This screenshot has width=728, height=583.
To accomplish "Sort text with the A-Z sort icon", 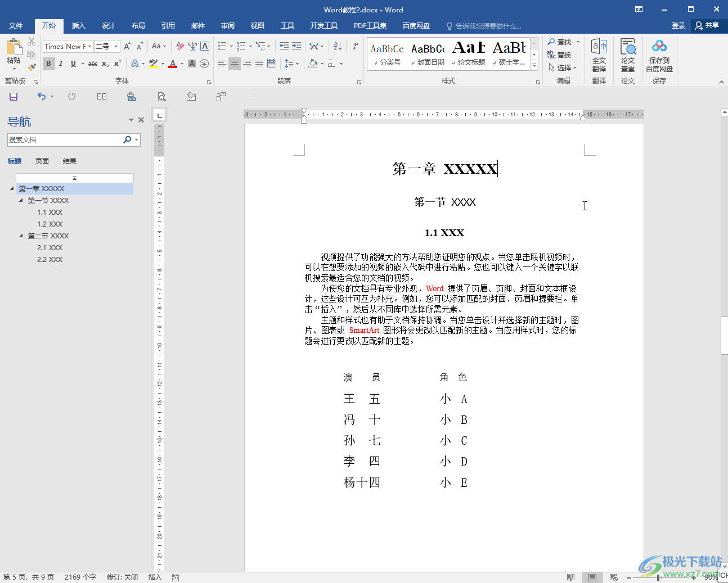I will point(338,46).
